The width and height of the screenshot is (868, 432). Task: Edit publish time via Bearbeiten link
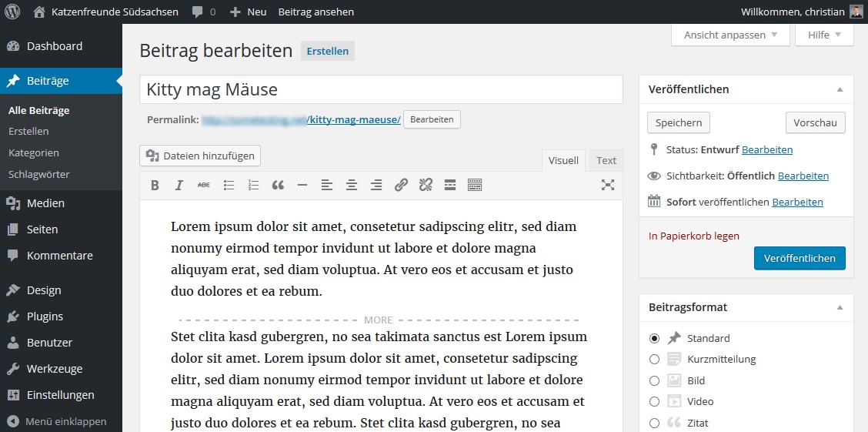pos(798,203)
